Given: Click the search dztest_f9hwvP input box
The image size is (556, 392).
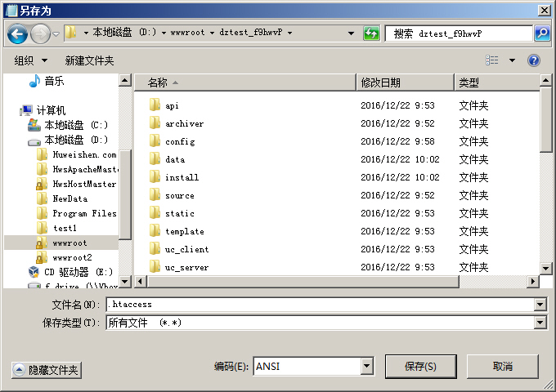Looking at the screenshot, I should [460, 33].
